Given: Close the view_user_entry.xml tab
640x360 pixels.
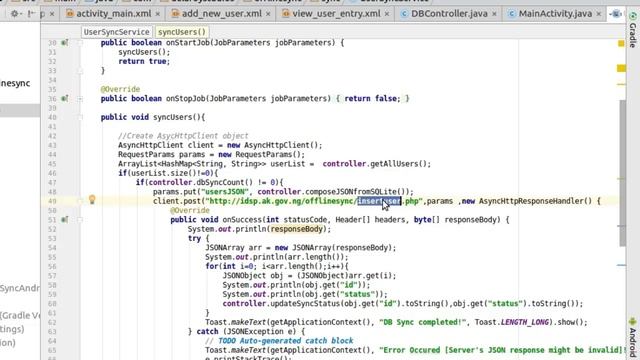Looking at the screenshot, I should point(387,14).
